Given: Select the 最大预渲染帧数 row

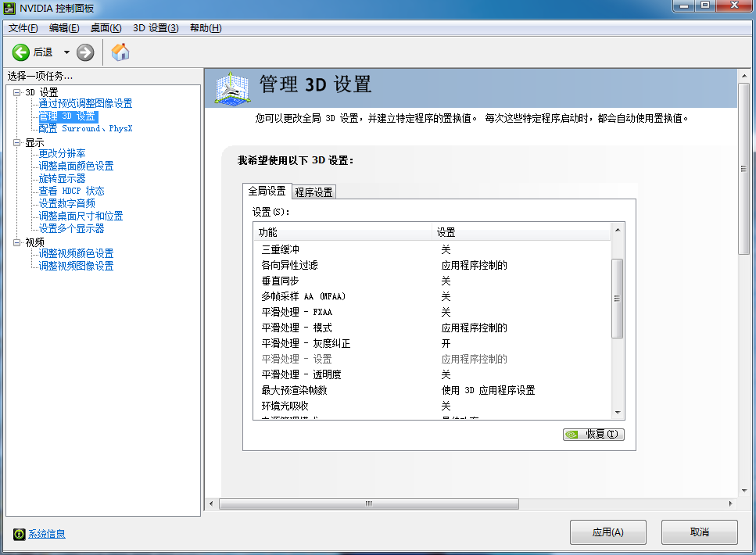Looking at the screenshot, I should [x=432, y=390].
